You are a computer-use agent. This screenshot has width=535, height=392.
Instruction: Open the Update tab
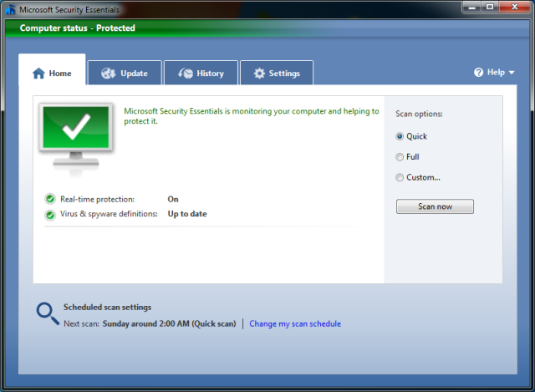(125, 73)
